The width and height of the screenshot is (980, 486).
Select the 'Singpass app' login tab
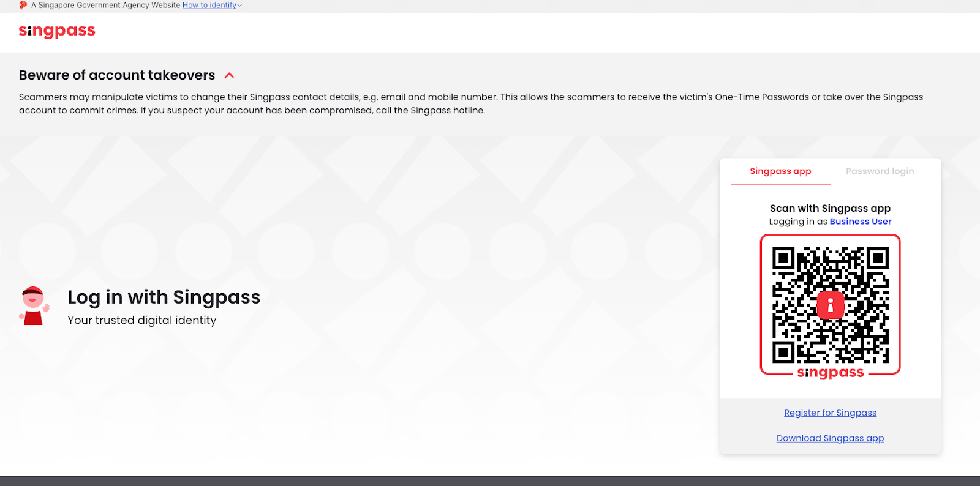tap(780, 171)
